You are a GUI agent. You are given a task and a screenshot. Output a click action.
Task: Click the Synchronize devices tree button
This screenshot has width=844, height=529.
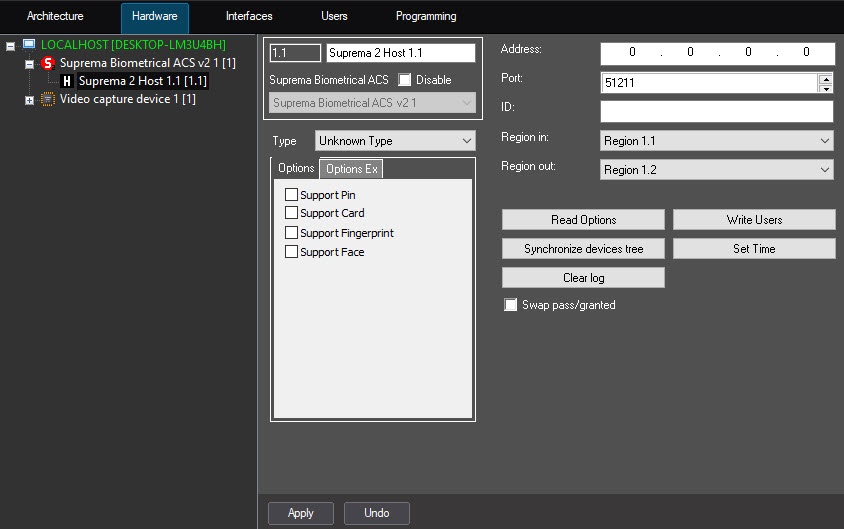[583, 249]
